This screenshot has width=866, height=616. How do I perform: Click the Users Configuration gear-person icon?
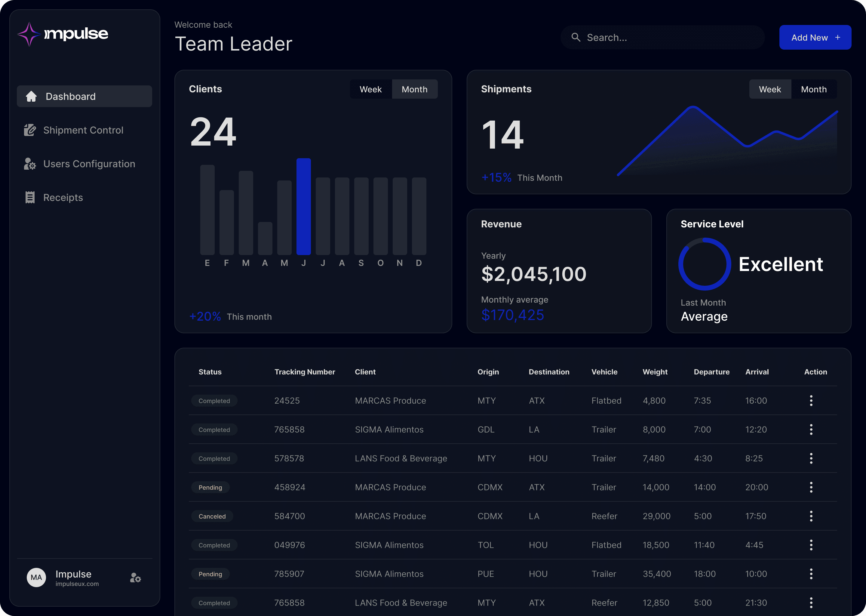pyautogui.click(x=30, y=164)
